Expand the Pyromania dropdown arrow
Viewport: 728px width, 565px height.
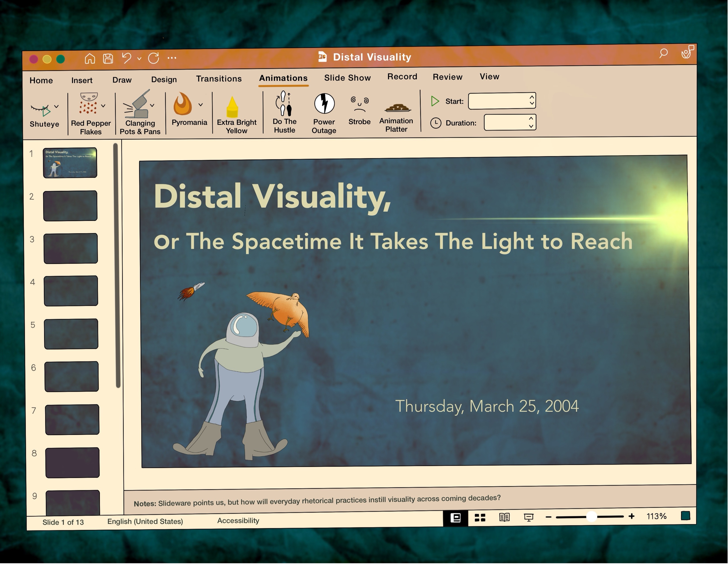pos(201,105)
